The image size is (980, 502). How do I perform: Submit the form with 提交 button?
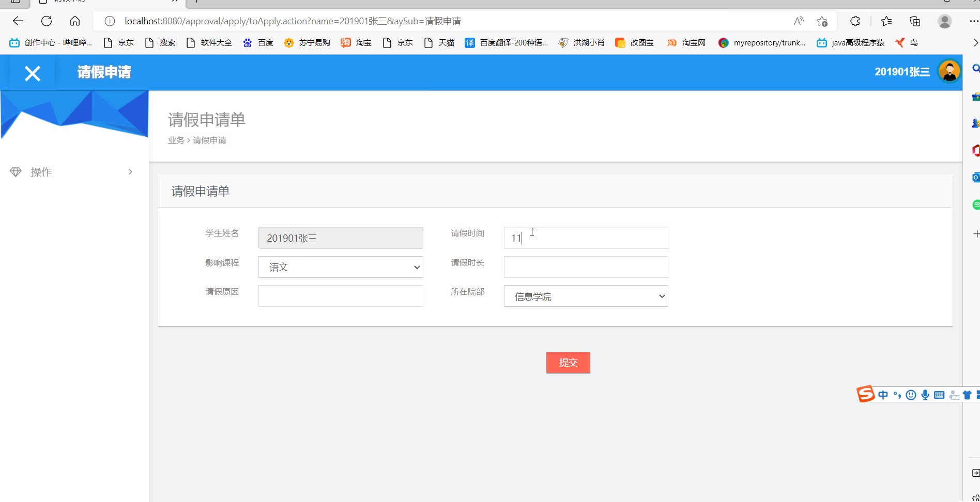[568, 363]
